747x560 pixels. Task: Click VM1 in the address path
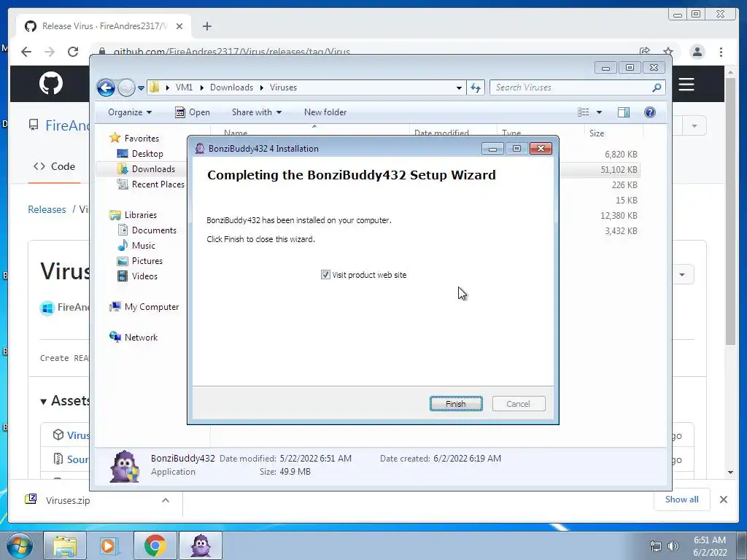[x=184, y=87]
